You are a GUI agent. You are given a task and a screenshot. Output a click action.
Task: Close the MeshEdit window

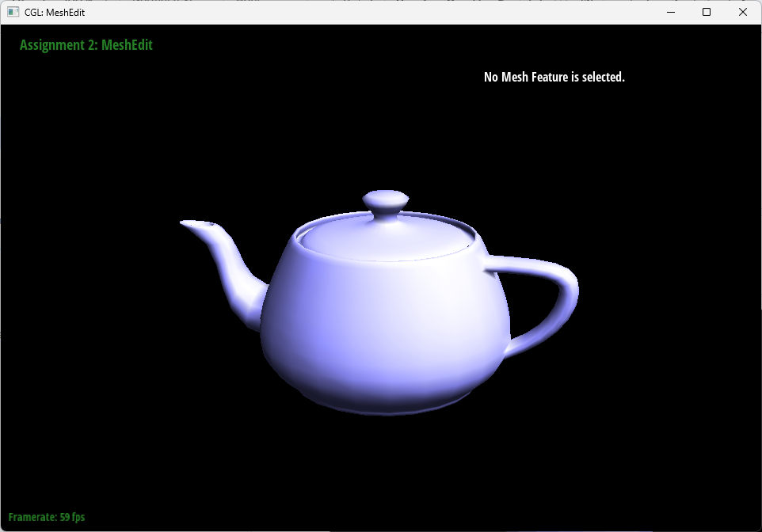[742, 12]
